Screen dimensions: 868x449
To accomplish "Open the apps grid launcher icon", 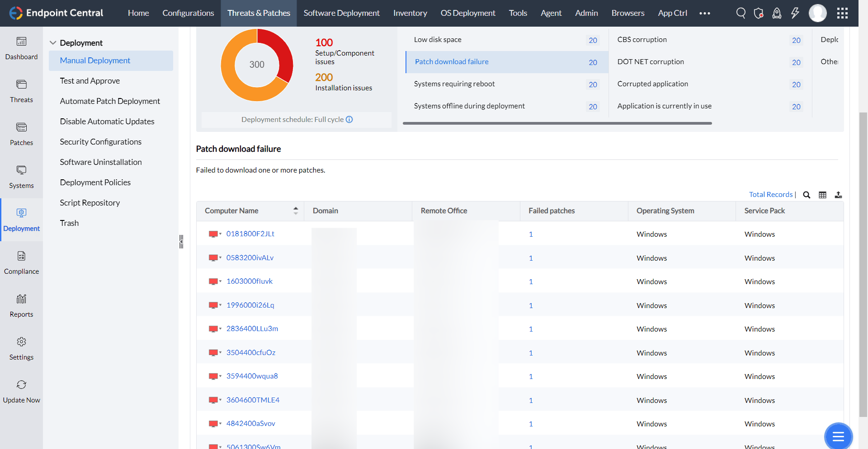I will click(x=842, y=13).
